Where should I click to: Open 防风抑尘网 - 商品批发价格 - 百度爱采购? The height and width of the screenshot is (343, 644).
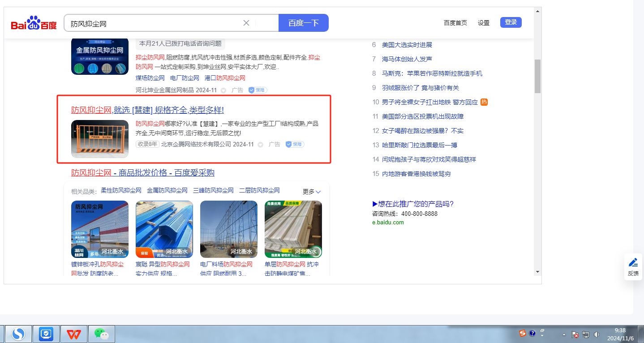[143, 173]
